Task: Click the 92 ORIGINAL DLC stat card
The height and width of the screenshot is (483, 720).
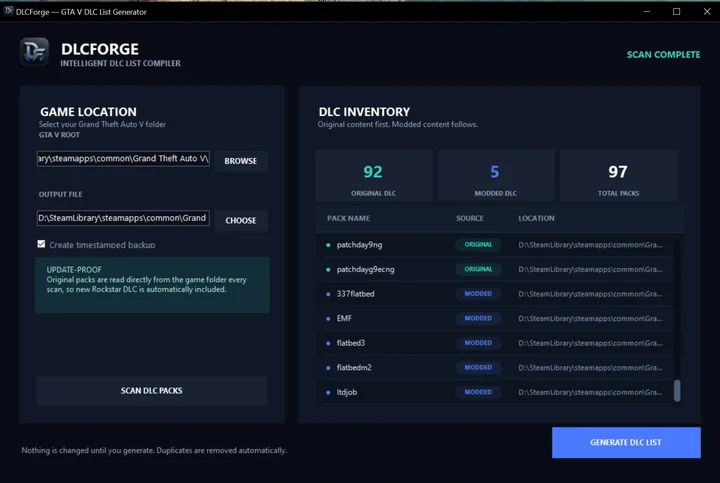Action: 374,176
